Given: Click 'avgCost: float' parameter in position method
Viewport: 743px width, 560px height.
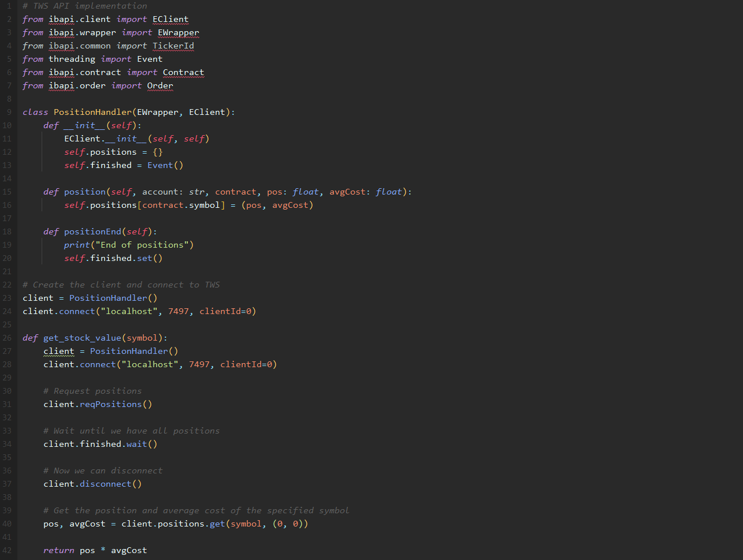Looking at the screenshot, I should click(x=366, y=192).
